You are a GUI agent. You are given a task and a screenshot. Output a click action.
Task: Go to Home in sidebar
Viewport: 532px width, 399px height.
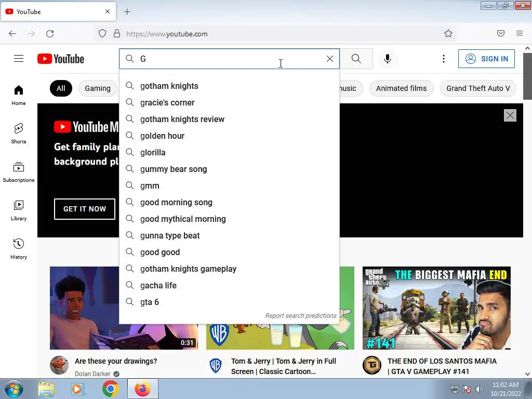[x=19, y=96]
